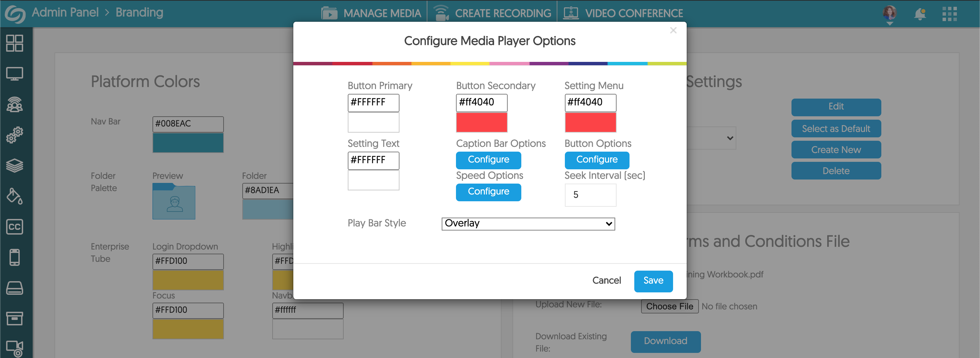The height and width of the screenshot is (358, 980).
Task: Open the mobile device icon in sidebar
Action: click(15, 257)
